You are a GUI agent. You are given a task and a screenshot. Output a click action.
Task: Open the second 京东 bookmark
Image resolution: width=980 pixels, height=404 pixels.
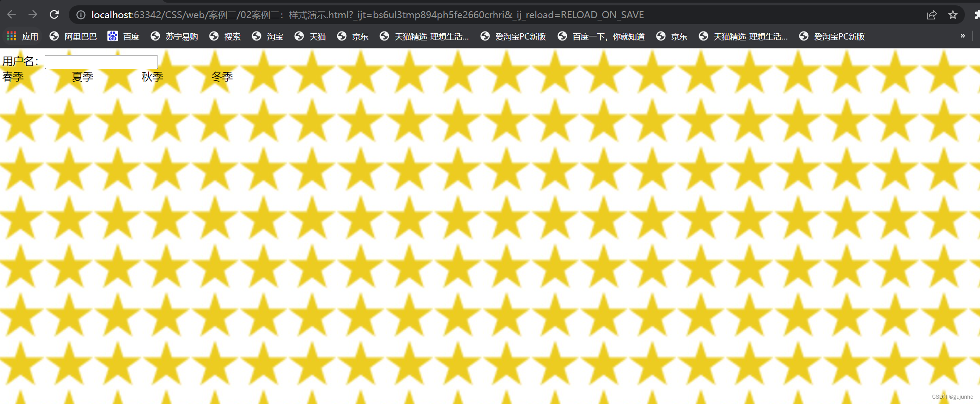coord(672,36)
